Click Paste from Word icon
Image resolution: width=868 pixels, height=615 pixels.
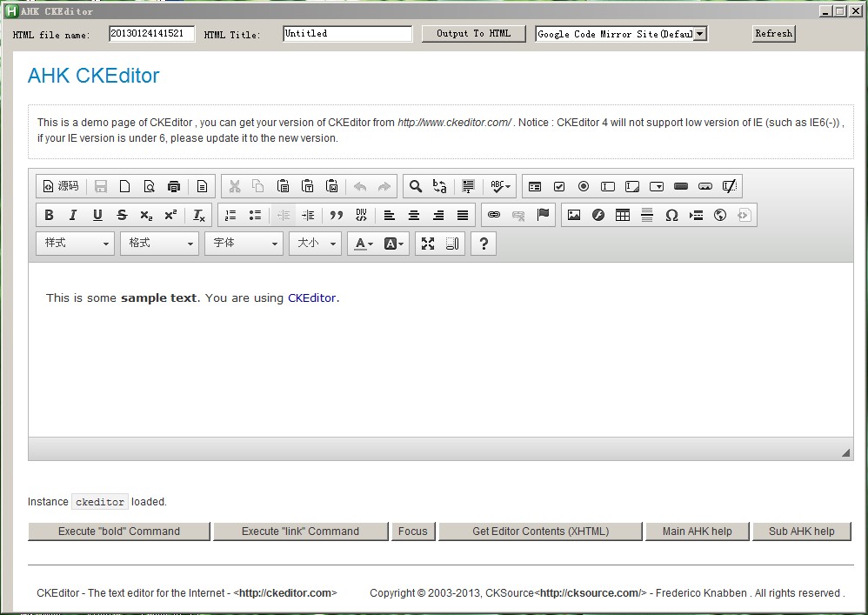click(331, 186)
